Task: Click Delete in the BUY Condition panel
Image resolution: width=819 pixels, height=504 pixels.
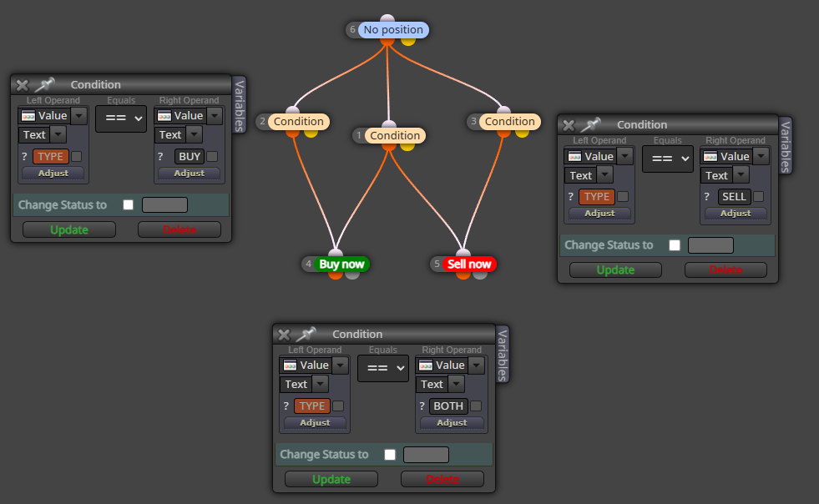Action: pos(179,229)
